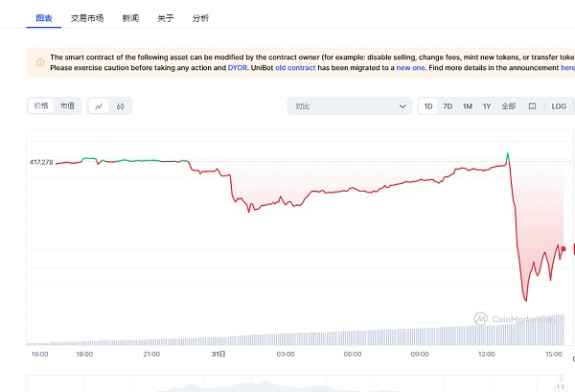This screenshot has height=392, width=575.
Task: Select the 1M time range
Action: tap(468, 106)
